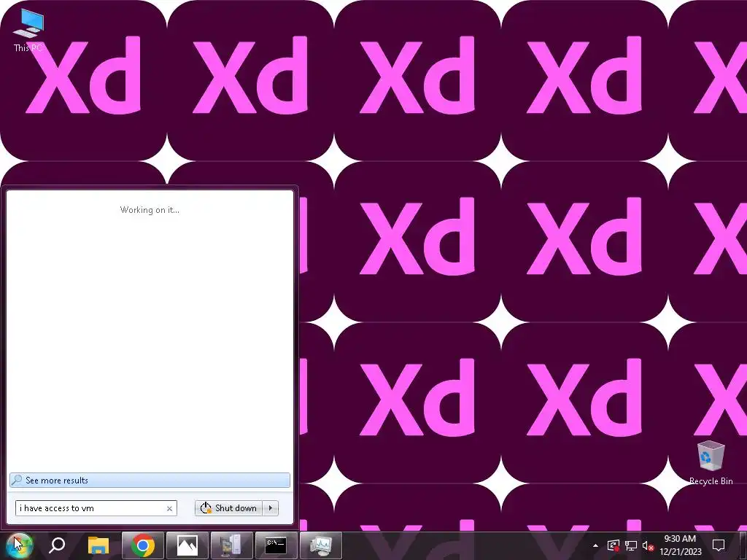Screen dimensions: 747x560
Task: Open the taskbar search magnifier
Action: [57, 545]
